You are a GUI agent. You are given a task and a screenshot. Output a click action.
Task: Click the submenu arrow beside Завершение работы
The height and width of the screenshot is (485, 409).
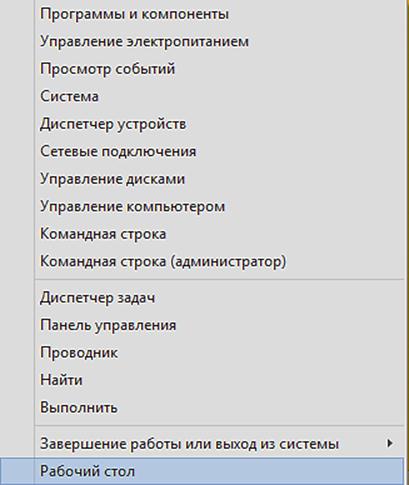coord(389,444)
